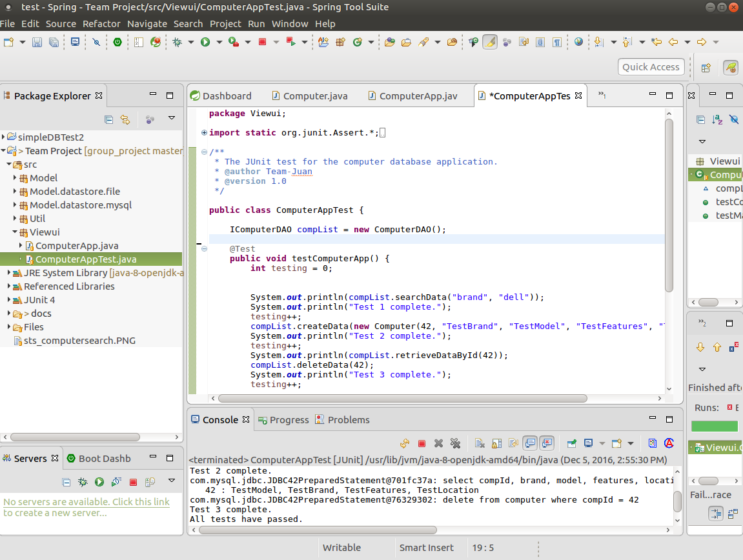Toggle Link with Editor in Package Explorer
Viewport: 743px width, 560px height.
click(x=125, y=119)
